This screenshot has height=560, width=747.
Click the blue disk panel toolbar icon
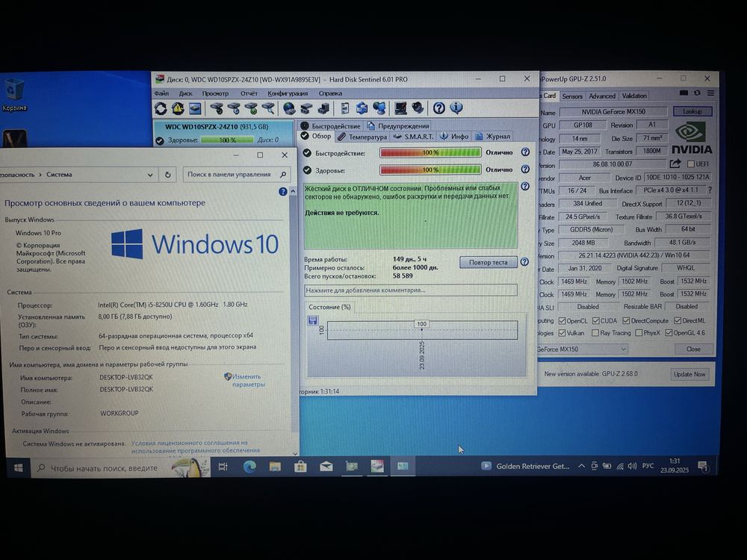[195, 109]
